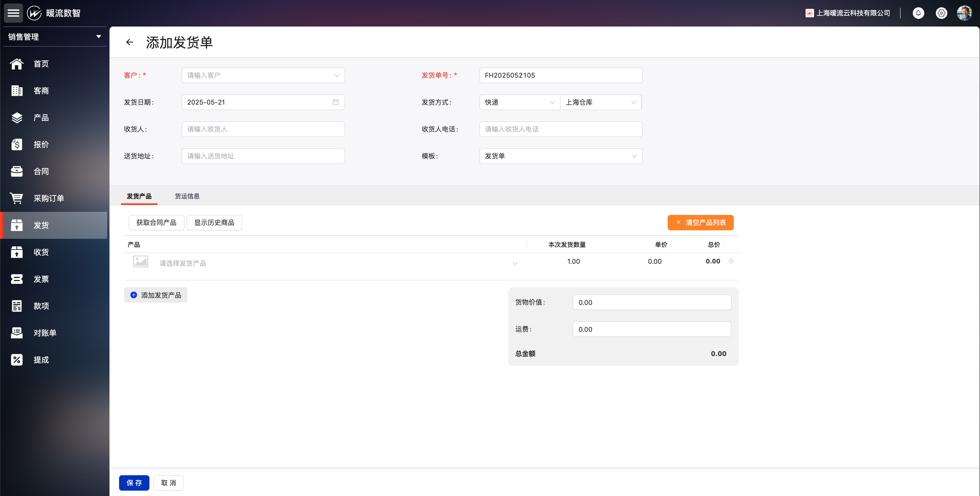Screen dimensions: 980x496
Task: Click 添加发货产品 to add row
Action: pyautogui.click(x=156, y=295)
